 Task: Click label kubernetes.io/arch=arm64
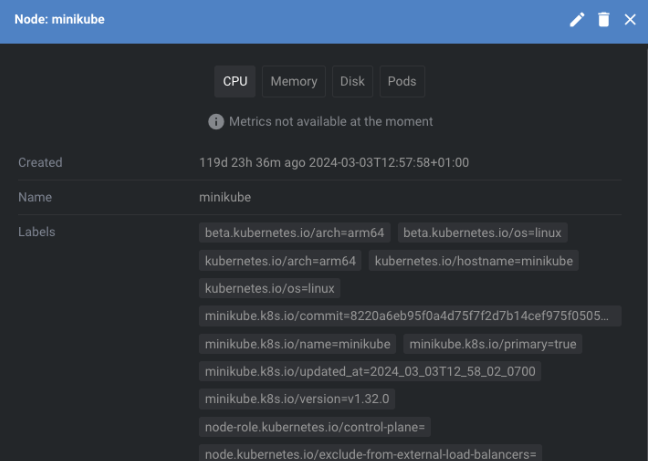coord(280,261)
